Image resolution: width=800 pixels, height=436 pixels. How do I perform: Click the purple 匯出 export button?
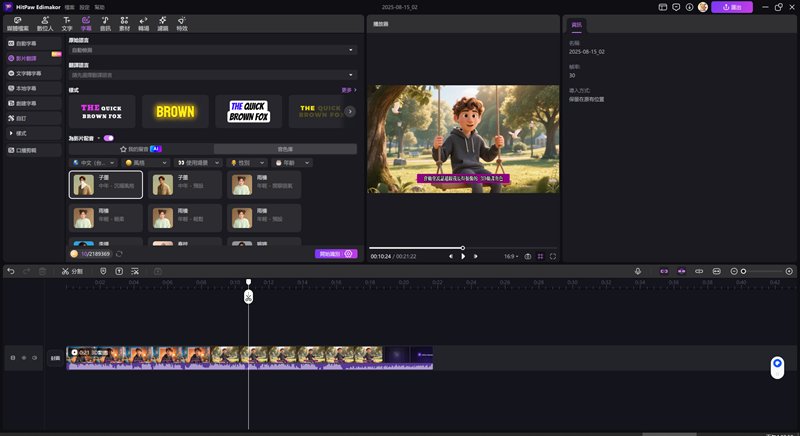[732, 7]
